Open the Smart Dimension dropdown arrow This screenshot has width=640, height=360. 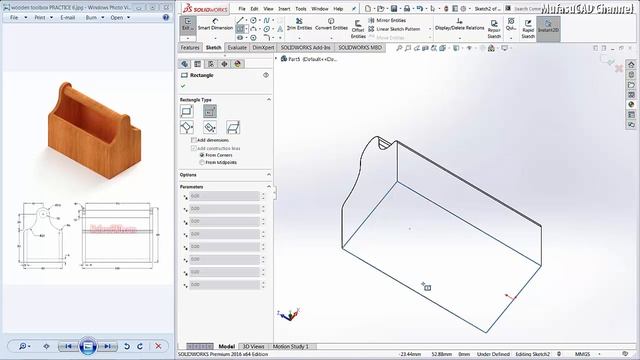pyautogui.click(x=215, y=38)
